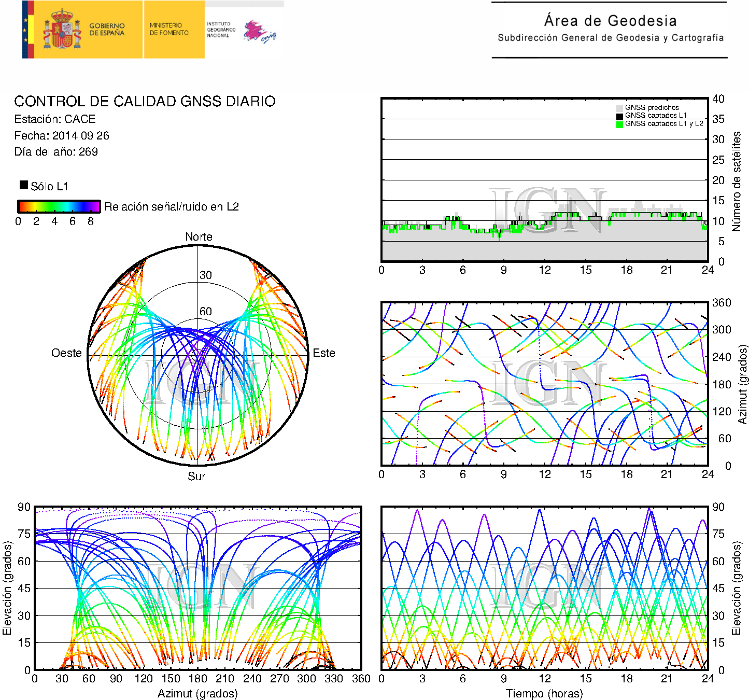
Task: Click the Azimut (grados) axis title at bottom
Action: click(x=197, y=693)
